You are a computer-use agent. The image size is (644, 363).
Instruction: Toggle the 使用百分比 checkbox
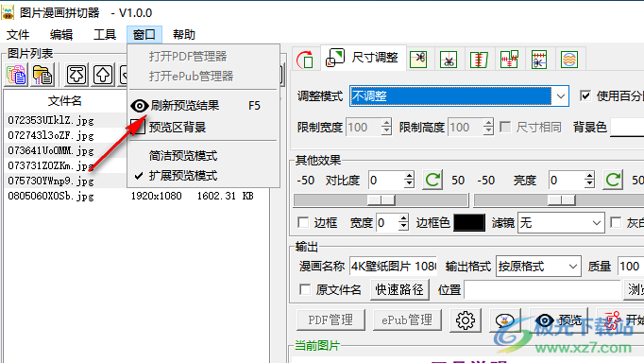click(x=585, y=96)
